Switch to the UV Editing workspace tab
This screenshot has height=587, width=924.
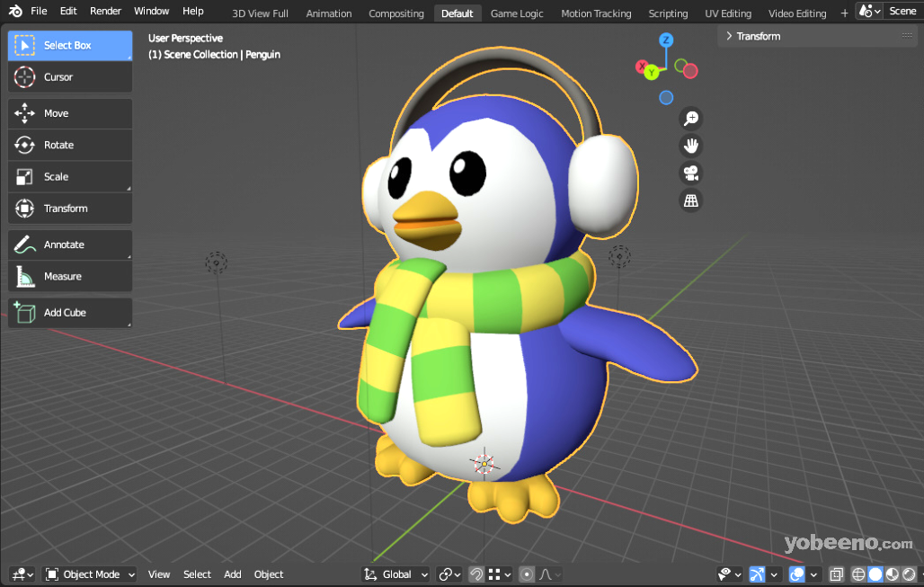[x=728, y=13]
